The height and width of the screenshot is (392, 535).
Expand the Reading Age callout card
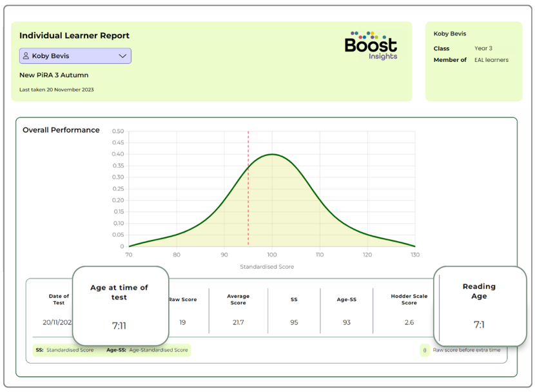click(480, 303)
